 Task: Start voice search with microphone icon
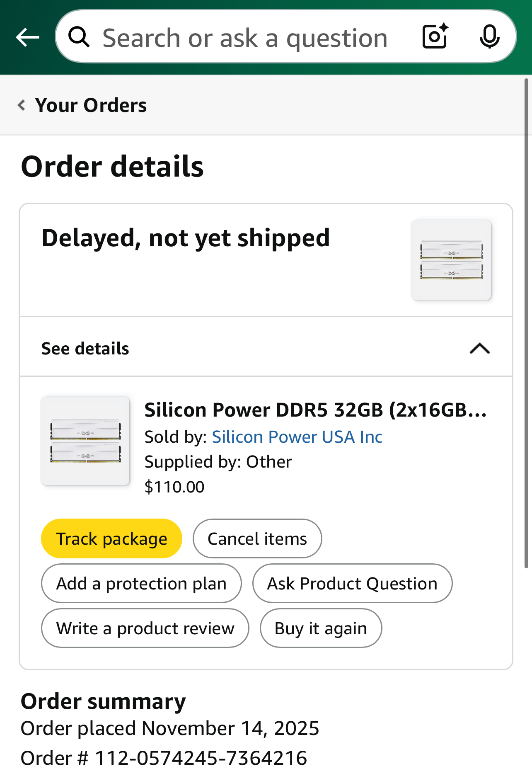coord(489,36)
